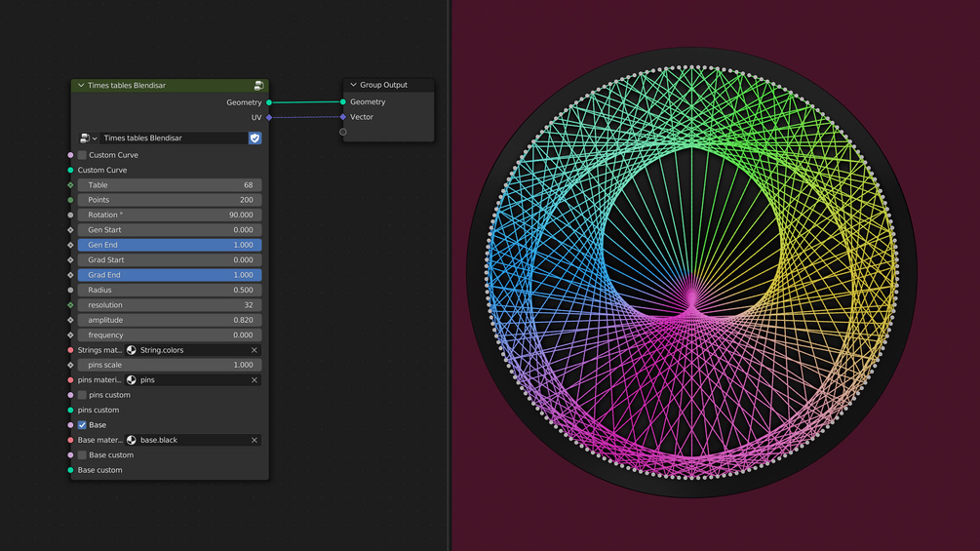
Task: Remove the pins material using X
Action: [255, 379]
